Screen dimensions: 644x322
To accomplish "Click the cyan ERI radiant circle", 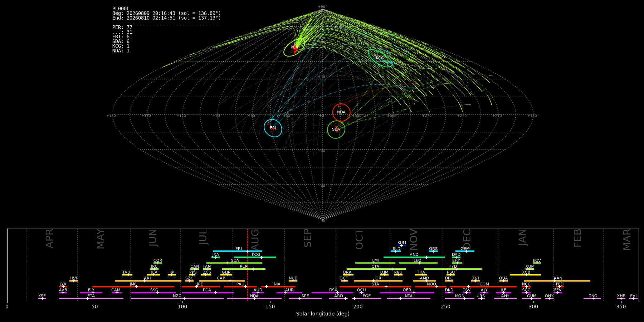I will click(273, 128).
